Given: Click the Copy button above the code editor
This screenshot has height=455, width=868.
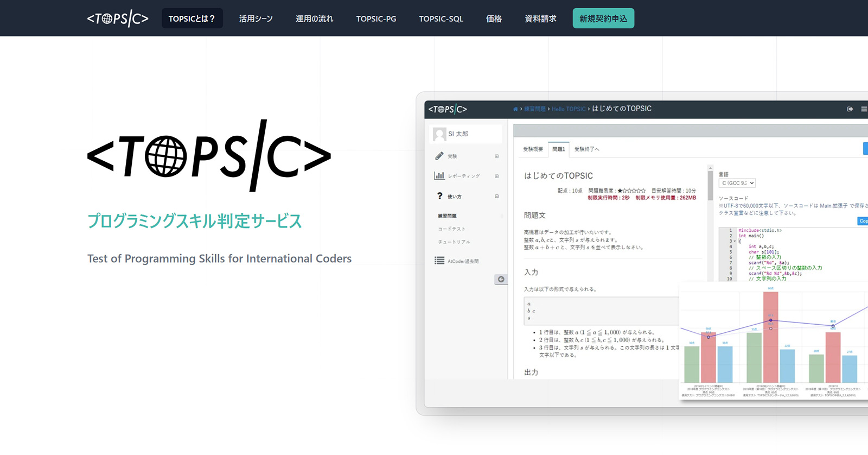Looking at the screenshot, I should tap(863, 221).
